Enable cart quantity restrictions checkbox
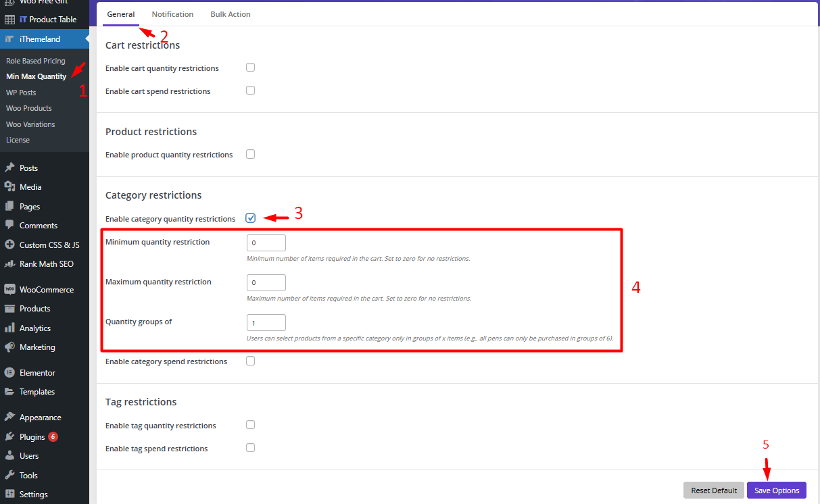 point(250,68)
